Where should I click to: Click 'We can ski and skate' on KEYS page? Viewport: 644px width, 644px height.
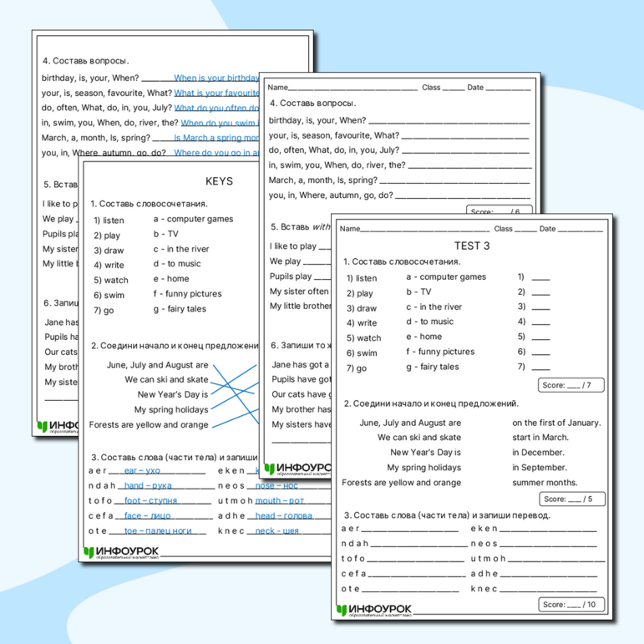coord(166,379)
